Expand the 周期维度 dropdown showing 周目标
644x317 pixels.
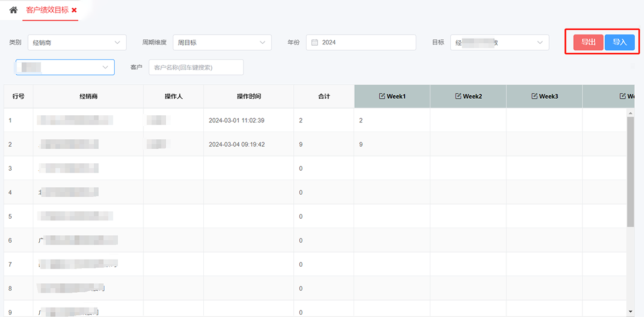(x=222, y=43)
